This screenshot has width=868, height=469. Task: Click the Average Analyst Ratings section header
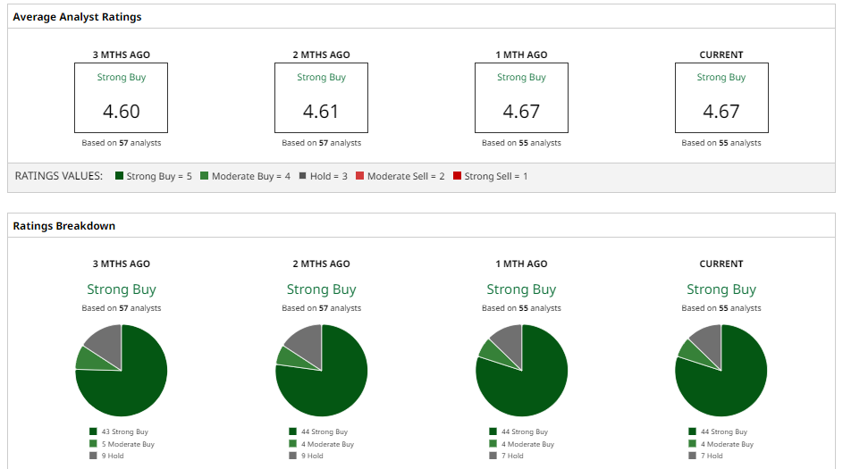click(77, 17)
